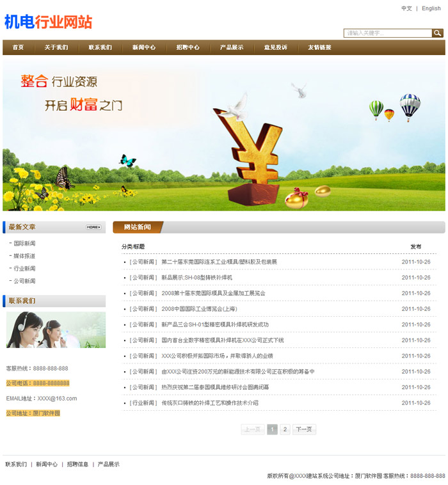The image size is (448, 485).
Task: Go to page 2 of news list
Action: click(285, 429)
